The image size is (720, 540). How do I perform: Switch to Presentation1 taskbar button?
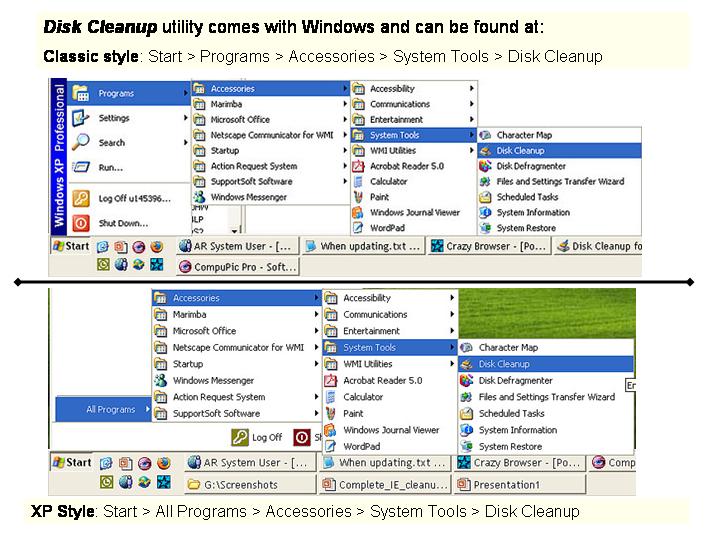(520, 484)
